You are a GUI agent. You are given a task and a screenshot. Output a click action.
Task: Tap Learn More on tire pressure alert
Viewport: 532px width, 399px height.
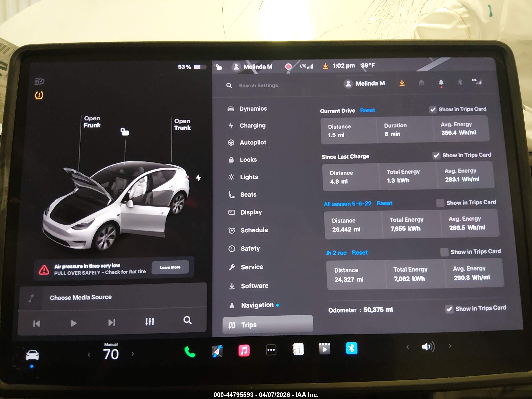point(170,267)
